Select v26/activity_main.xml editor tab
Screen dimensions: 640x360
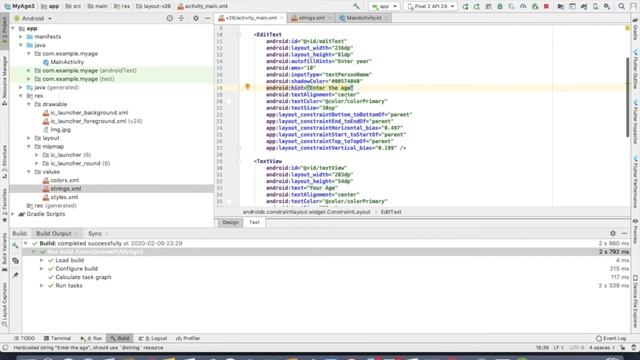[251, 18]
